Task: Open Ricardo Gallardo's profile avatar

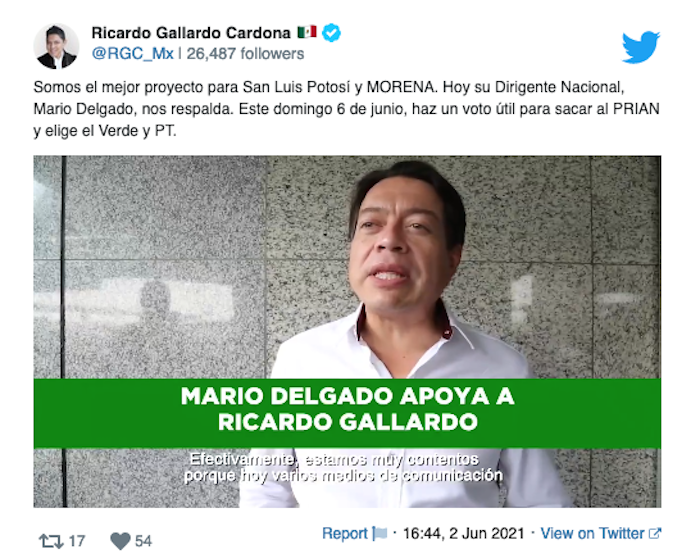Action: point(56,46)
